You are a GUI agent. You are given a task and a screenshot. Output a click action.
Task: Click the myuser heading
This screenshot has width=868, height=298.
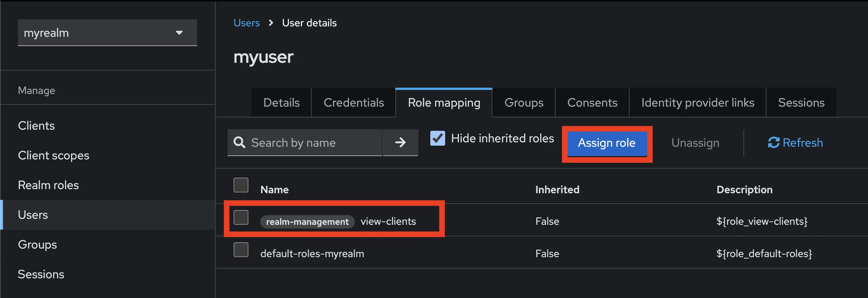tap(263, 57)
